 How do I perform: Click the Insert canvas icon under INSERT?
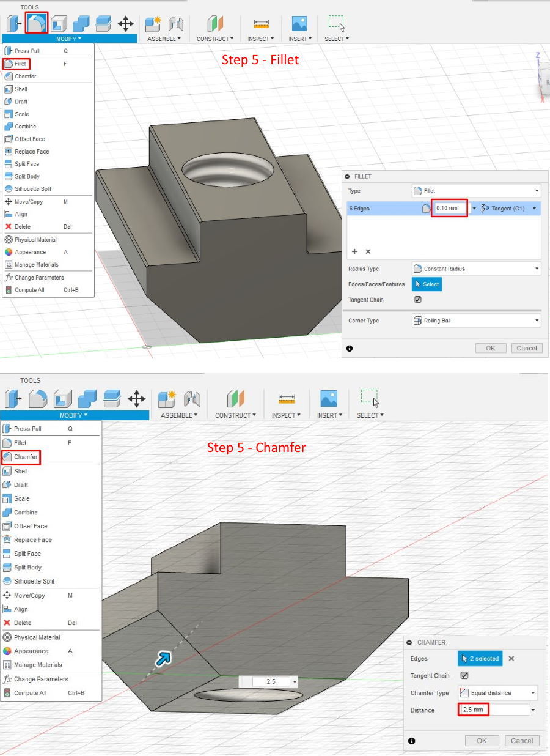pyautogui.click(x=299, y=23)
